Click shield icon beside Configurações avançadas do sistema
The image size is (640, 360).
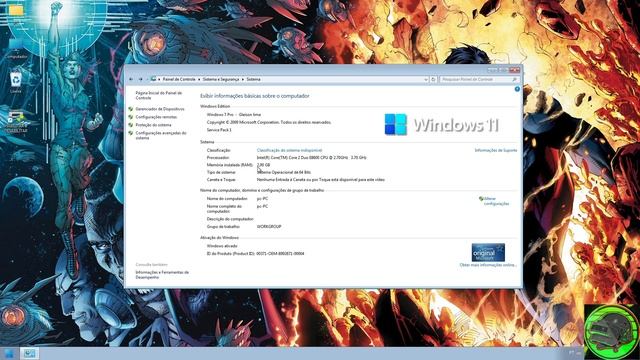coord(131,133)
